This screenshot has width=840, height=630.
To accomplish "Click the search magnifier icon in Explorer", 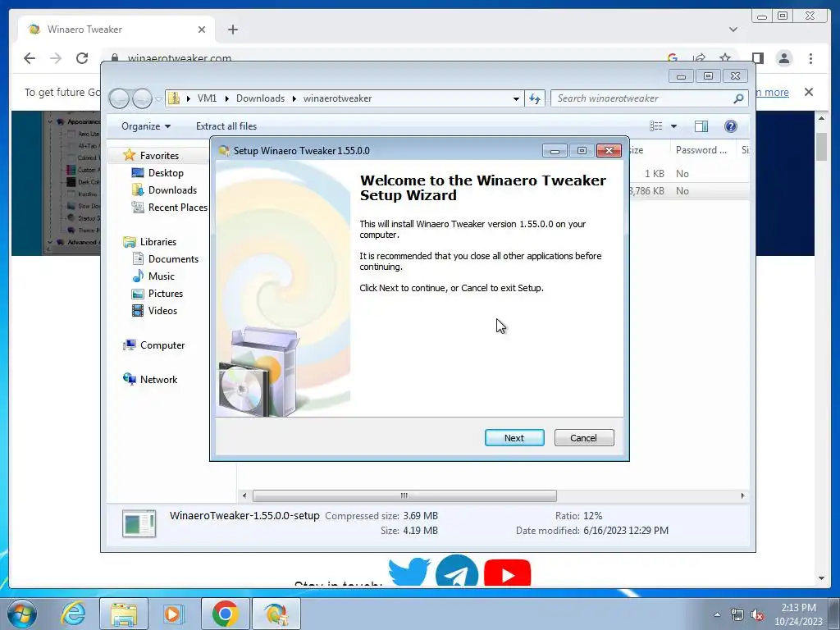I will [x=738, y=98].
